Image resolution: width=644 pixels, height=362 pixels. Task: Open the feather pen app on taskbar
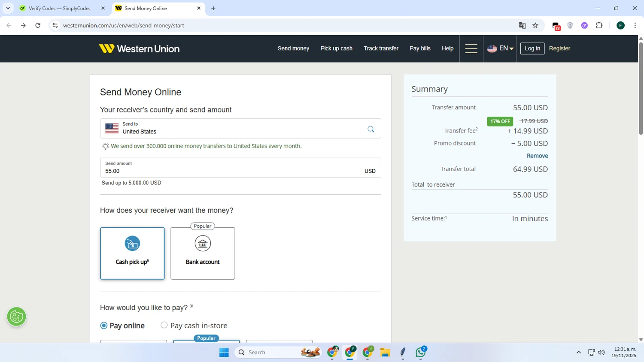tap(403, 353)
